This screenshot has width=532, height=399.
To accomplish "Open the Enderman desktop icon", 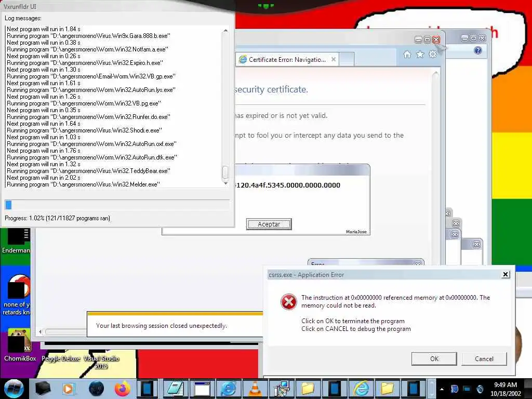I will click(x=16, y=241).
